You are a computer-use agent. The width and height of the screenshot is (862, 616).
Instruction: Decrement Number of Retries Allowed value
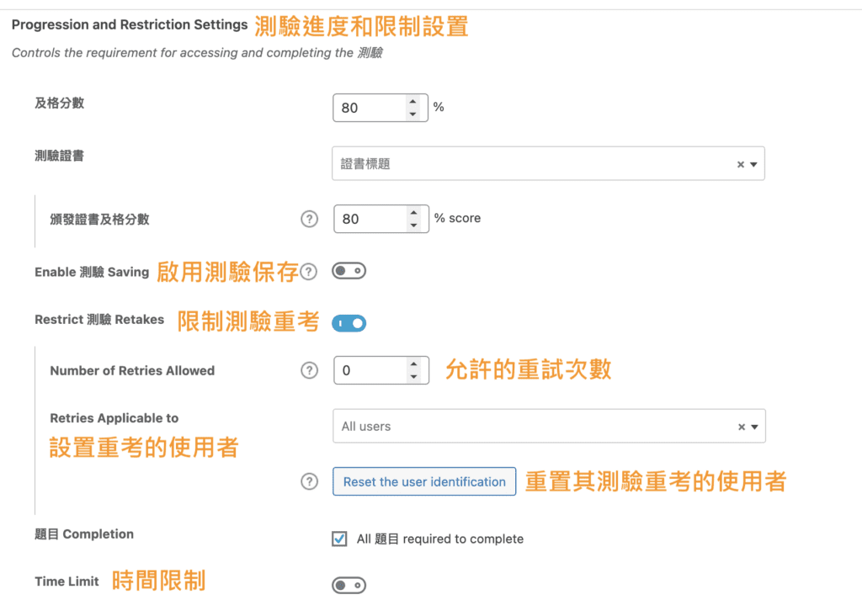(412, 376)
